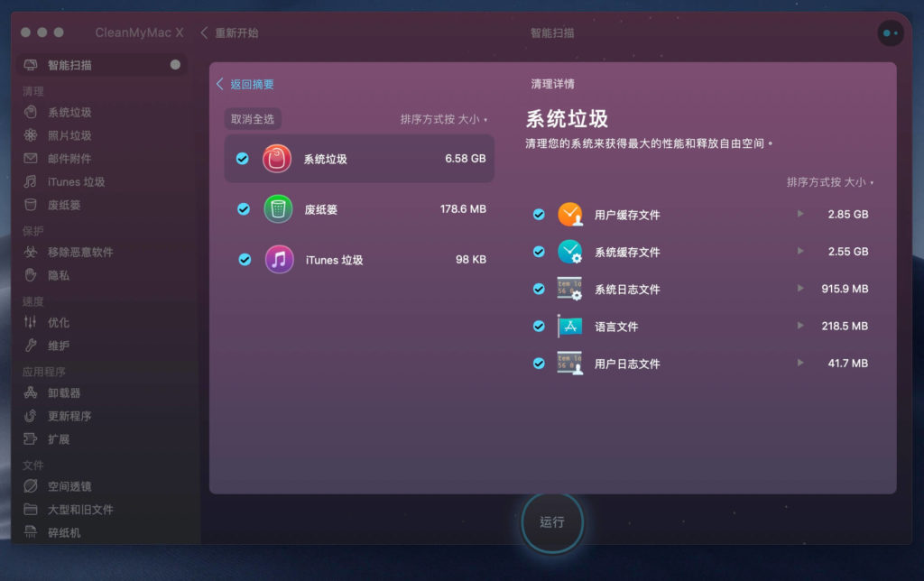The width and height of the screenshot is (924, 581).
Task: Select the 废纸篓 row label in the list
Action: 320,209
